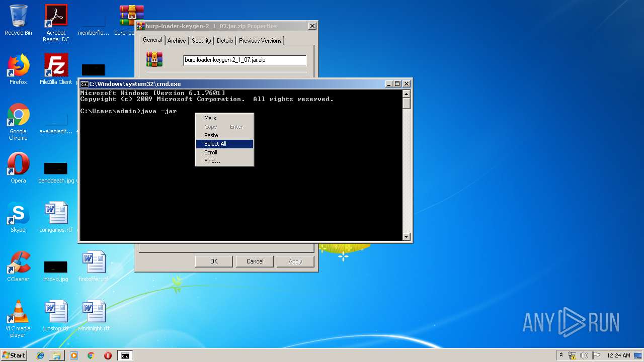Screen dimensions: 644x362
Task: Switch to the General tab in Properties
Action: (x=152, y=40)
